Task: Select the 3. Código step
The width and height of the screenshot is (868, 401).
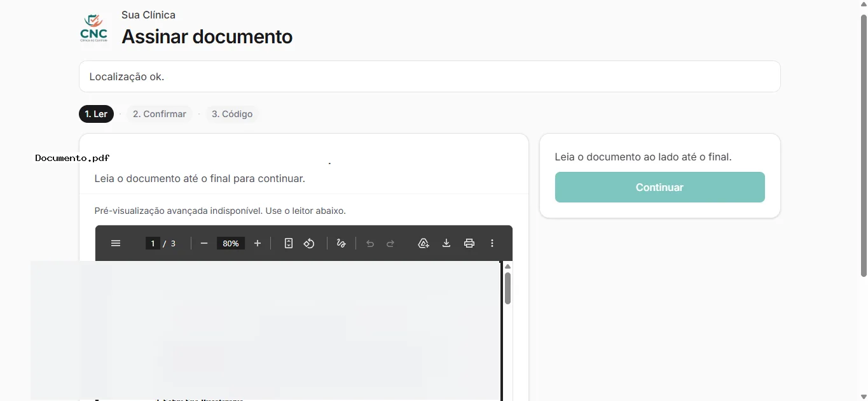Action: pos(232,114)
